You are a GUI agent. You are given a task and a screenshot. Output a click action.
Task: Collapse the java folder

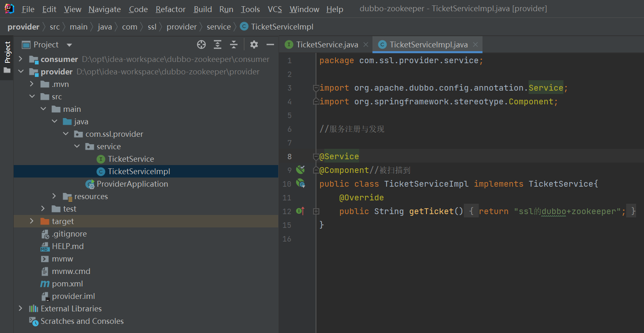[x=54, y=121]
